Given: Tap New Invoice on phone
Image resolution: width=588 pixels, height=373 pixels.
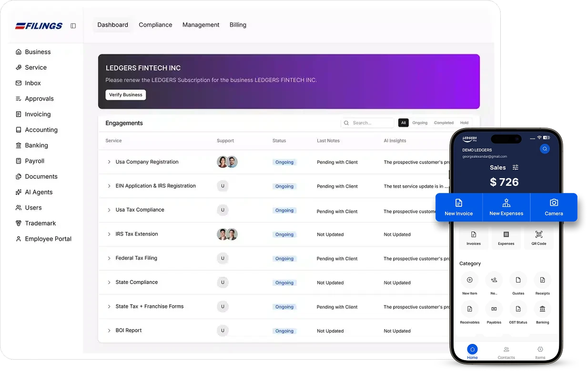Looking at the screenshot, I should point(459,207).
